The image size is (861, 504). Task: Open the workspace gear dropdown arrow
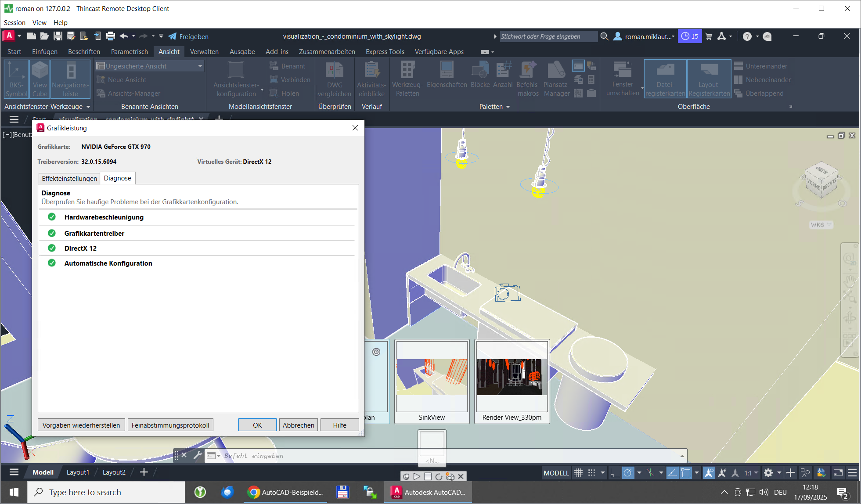click(x=779, y=473)
